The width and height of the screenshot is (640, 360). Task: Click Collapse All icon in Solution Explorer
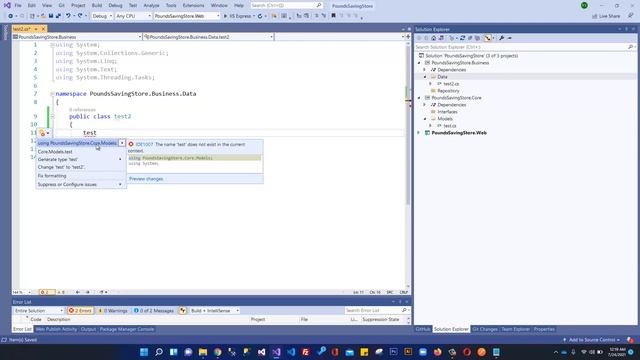point(470,38)
